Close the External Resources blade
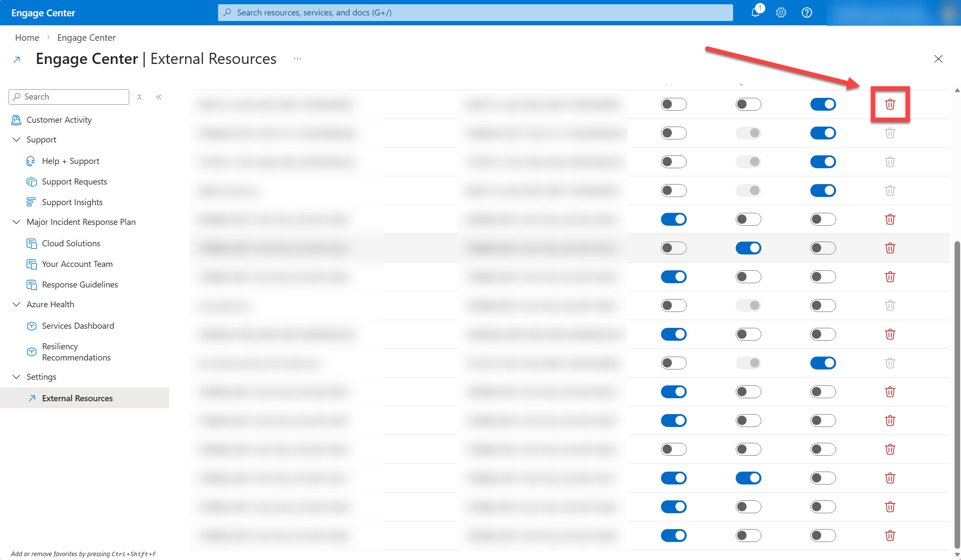 coord(939,59)
